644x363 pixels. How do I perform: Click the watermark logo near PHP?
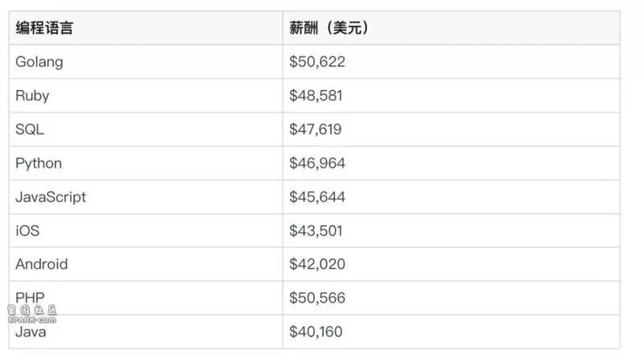click(x=32, y=314)
